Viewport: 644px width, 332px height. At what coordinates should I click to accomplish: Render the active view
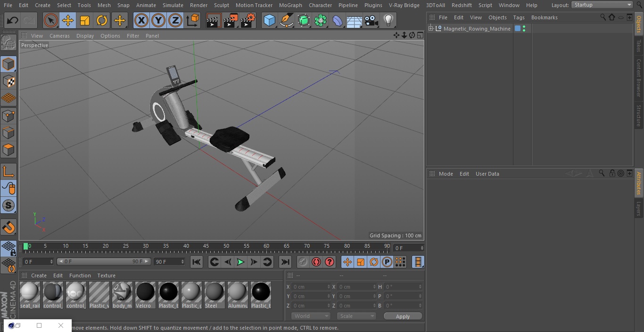tap(214, 21)
